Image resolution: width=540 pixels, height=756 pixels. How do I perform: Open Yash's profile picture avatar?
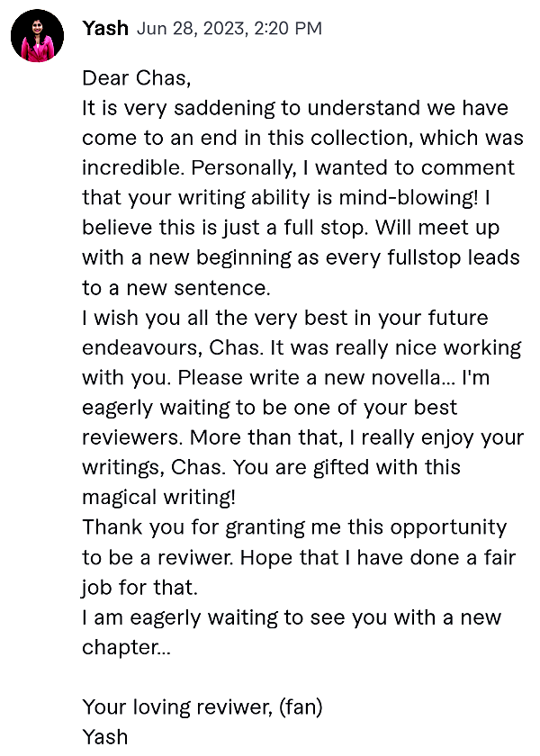[37, 35]
